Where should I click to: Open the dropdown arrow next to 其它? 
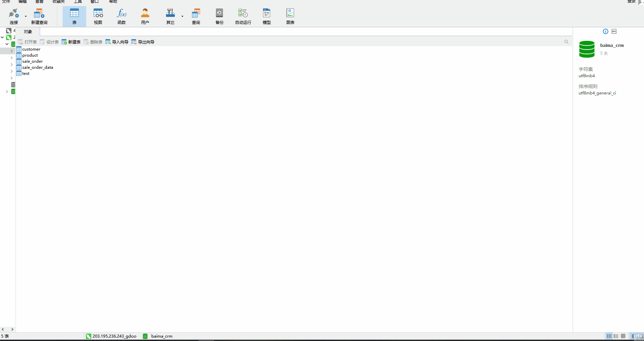(182, 16)
